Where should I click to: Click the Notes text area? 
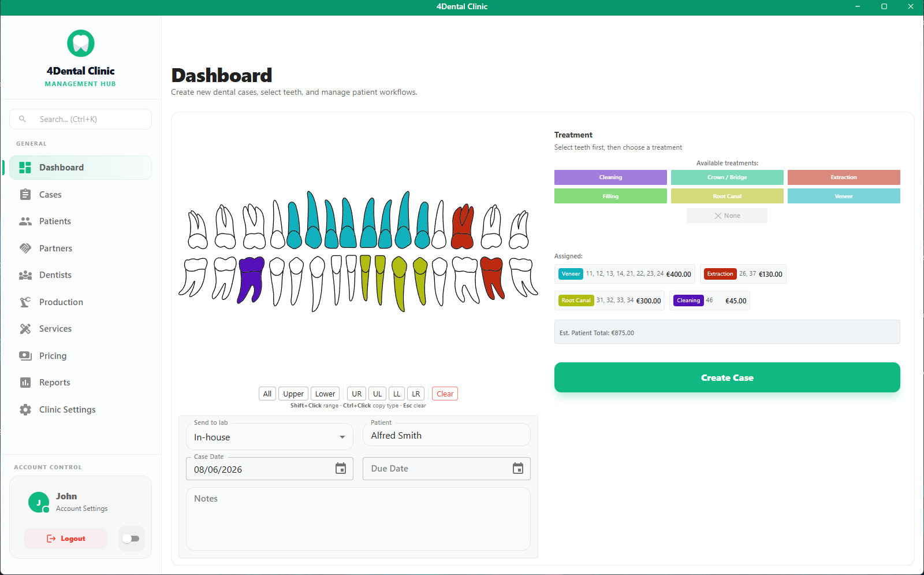(358, 519)
